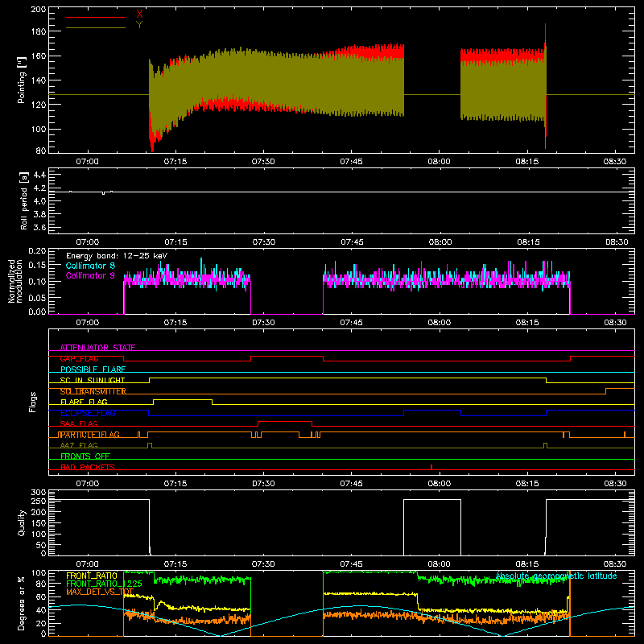Click the raised SAA_FLAG interval near 07:30

coord(285,421)
